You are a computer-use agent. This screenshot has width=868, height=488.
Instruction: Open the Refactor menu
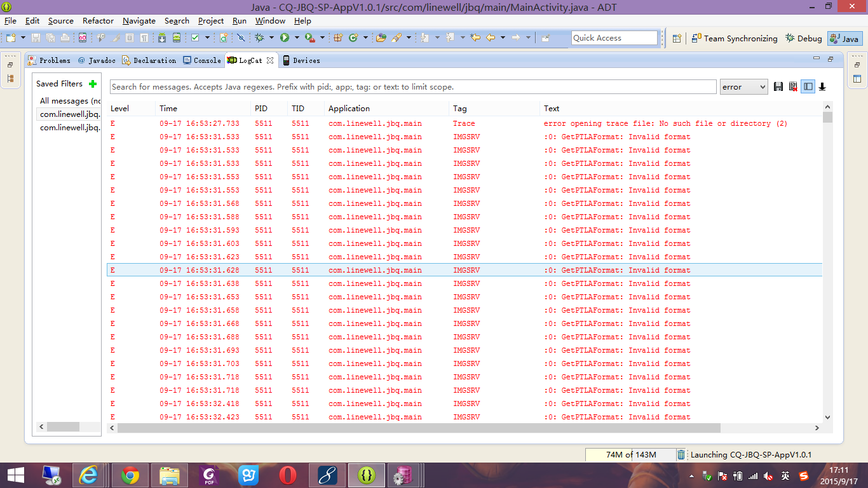(x=98, y=21)
